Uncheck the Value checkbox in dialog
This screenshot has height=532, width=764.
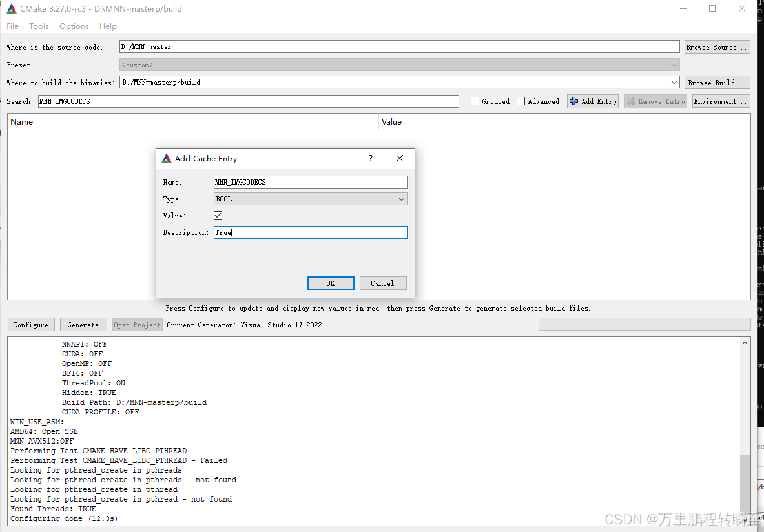218,216
